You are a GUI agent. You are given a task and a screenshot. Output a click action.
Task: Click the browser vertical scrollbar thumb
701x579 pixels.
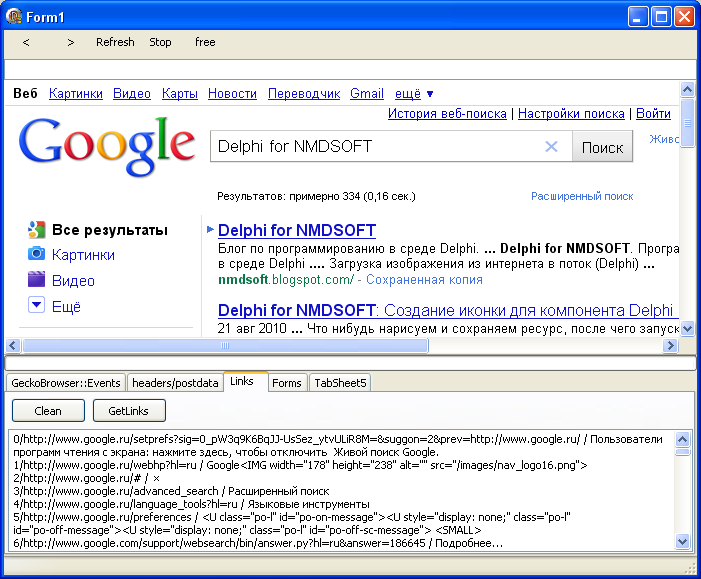click(x=687, y=123)
